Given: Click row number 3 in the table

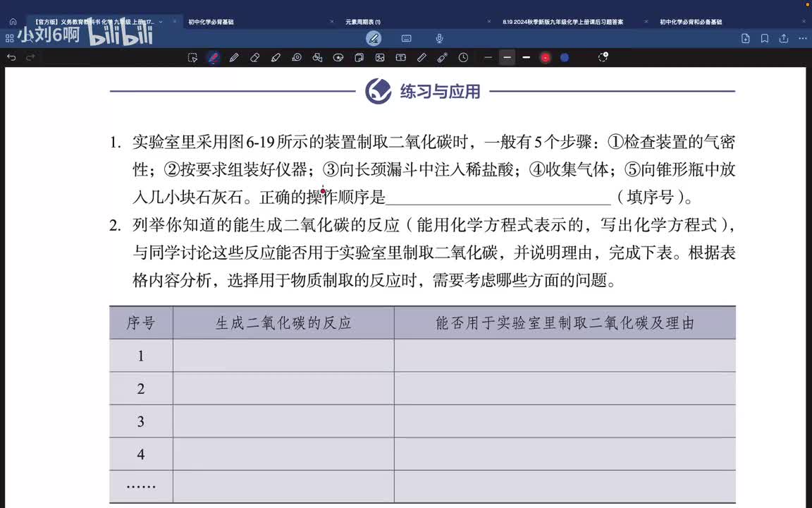Looking at the screenshot, I should (141, 421).
